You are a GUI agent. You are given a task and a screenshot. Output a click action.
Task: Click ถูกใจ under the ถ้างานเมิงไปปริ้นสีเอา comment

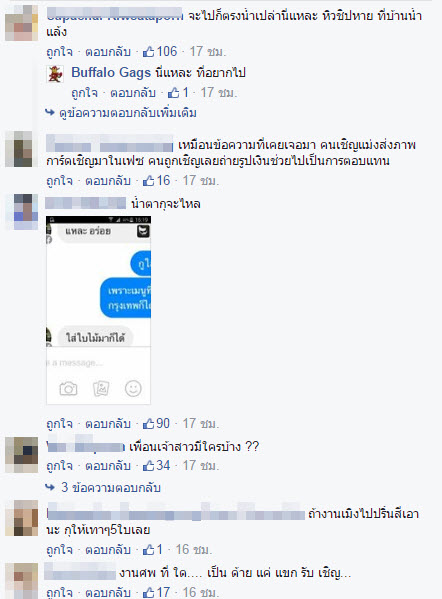tap(60, 550)
